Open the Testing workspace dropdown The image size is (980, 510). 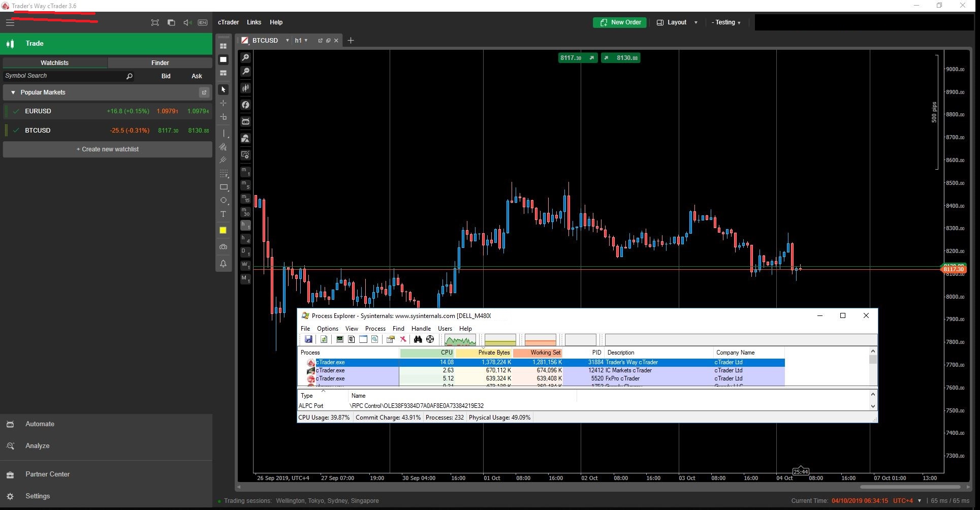[726, 22]
